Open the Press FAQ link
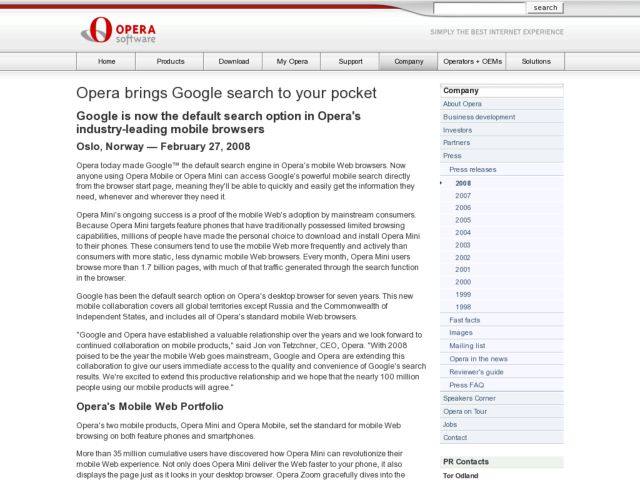This screenshot has height=480, width=640. coord(466,385)
